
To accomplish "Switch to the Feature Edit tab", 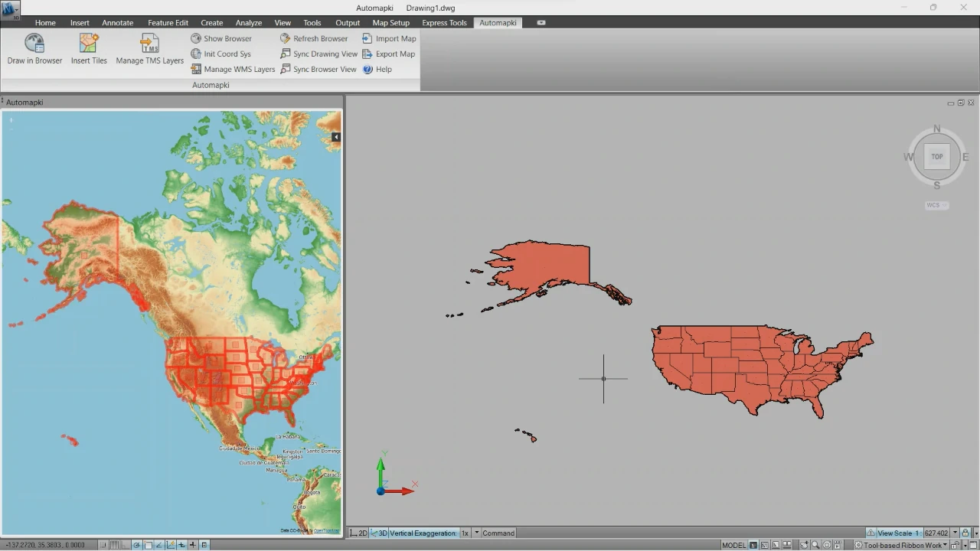I will click(168, 22).
